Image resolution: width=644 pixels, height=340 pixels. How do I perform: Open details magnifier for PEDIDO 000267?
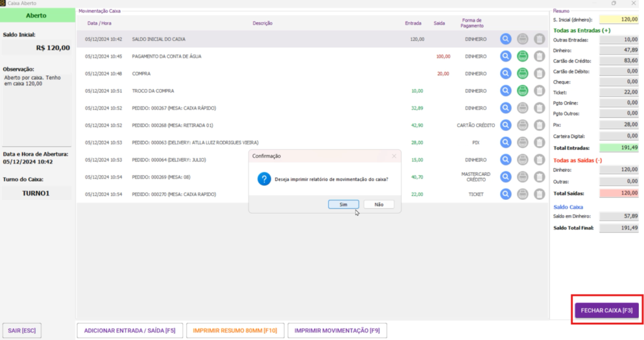point(506,108)
